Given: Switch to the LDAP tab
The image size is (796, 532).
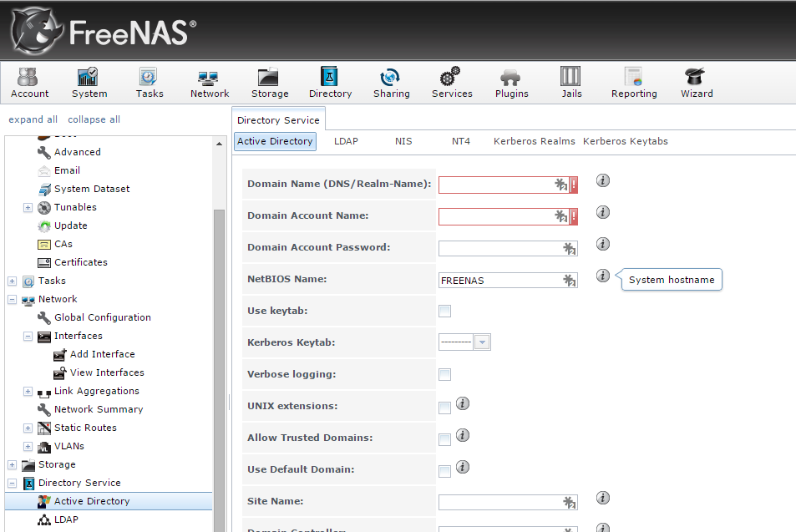Looking at the screenshot, I should pyautogui.click(x=347, y=141).
